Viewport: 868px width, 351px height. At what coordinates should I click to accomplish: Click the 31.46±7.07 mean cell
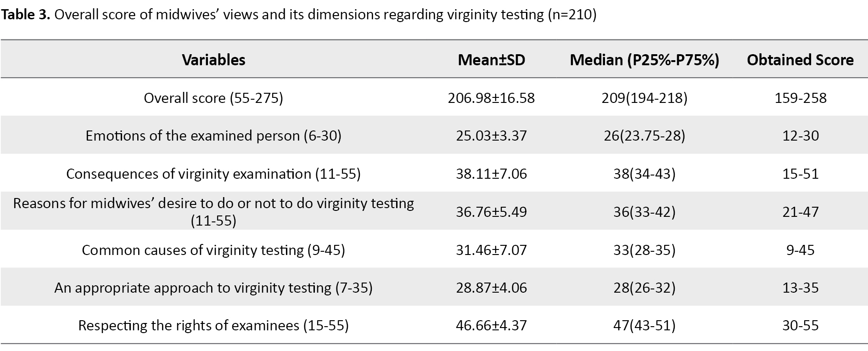point(491,250)
